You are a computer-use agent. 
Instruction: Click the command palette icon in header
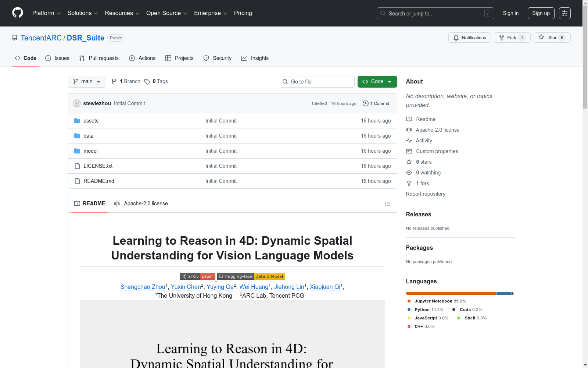[x=565, y=13]
